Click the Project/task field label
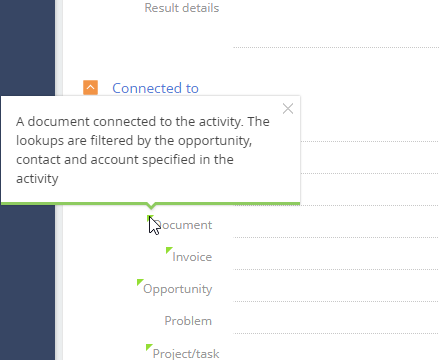This screenshot has height=360, width=439. pyautogui.click(x=186, y=353)
